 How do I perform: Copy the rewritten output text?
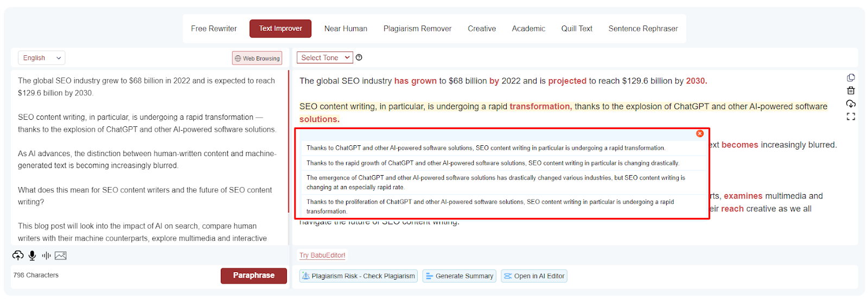coord(851,78)
